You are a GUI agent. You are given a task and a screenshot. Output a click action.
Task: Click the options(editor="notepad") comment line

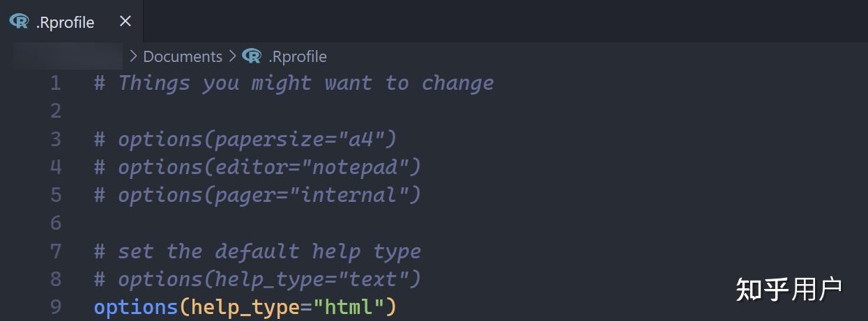point(257,167)
